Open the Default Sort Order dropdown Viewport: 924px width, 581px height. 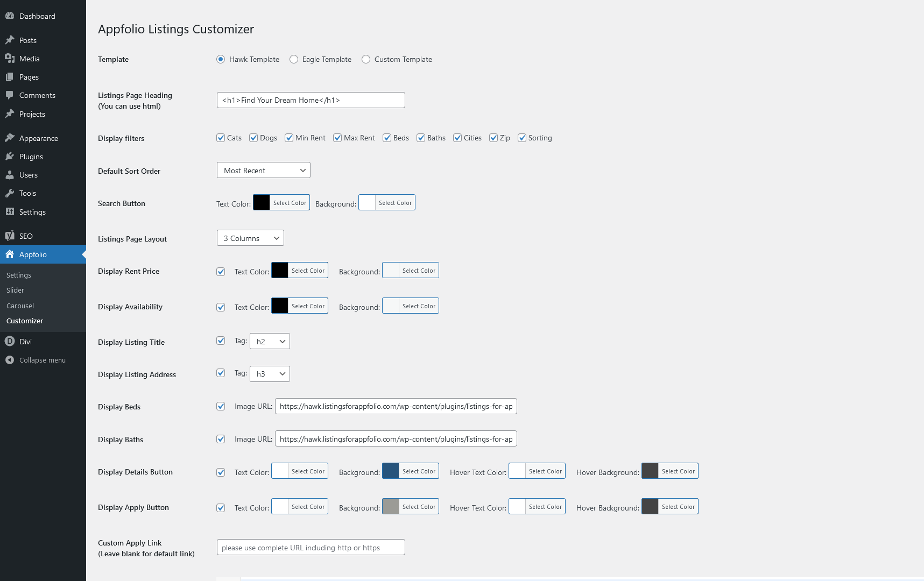tap(264, 170)
